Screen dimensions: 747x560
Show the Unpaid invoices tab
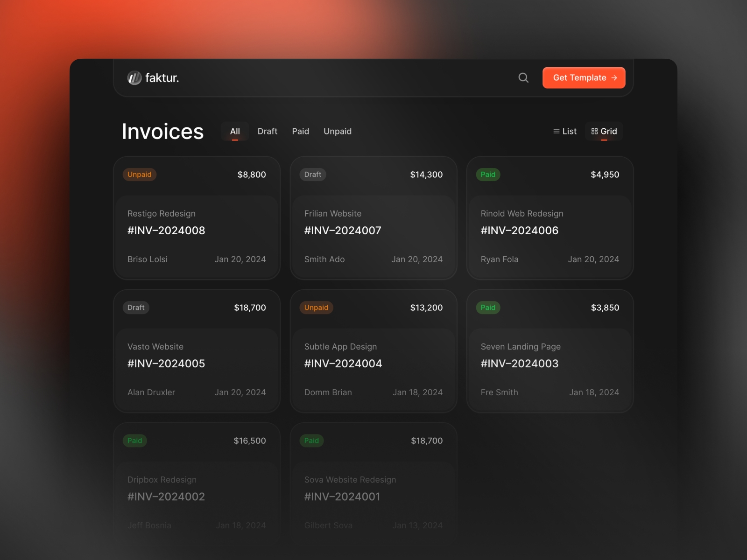337,132
